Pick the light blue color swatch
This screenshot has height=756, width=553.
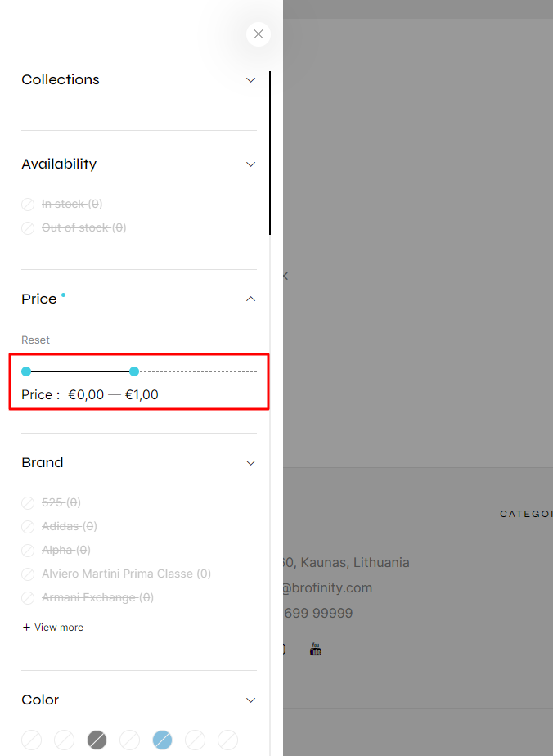coord(163,740)
